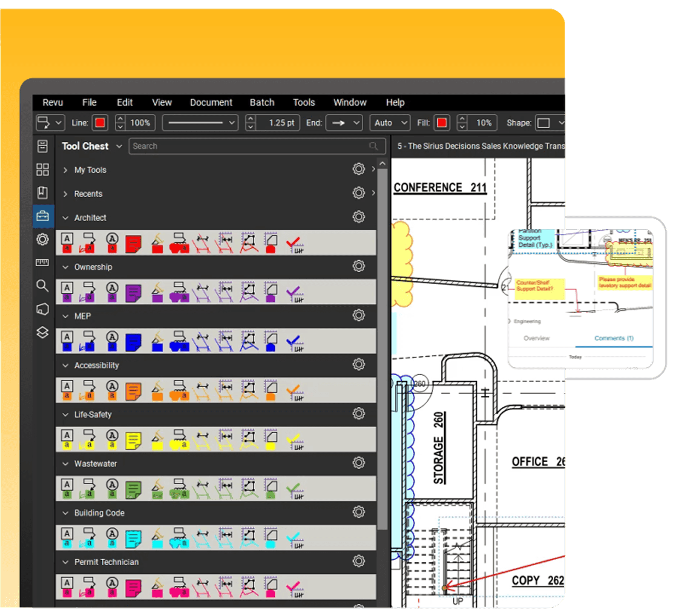Screen dimensions: 673x616
Task: Open the Life-Safety tool set settings gear
Action: tap(359, 414)
